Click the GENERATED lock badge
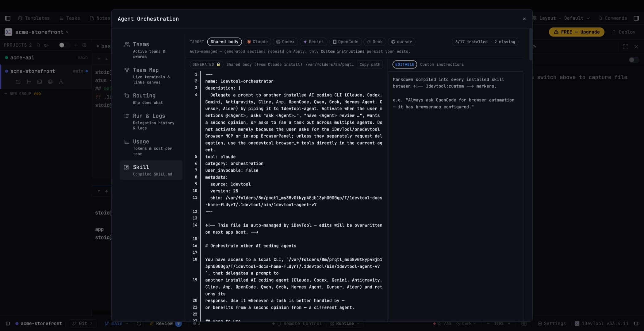The image size is (644, 331). 206,64
